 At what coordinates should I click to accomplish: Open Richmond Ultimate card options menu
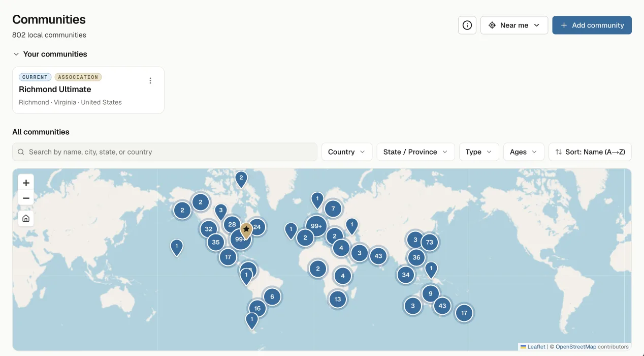(150, 80)
